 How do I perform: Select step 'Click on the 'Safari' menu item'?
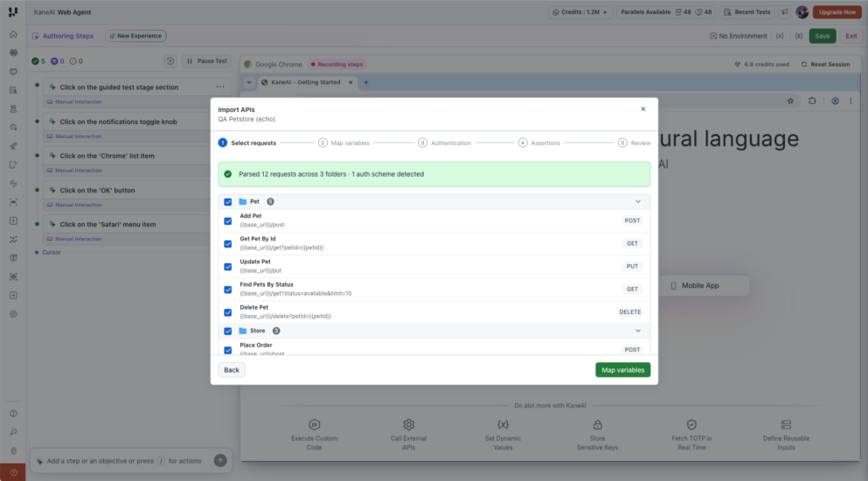click(x=108, y=225)
